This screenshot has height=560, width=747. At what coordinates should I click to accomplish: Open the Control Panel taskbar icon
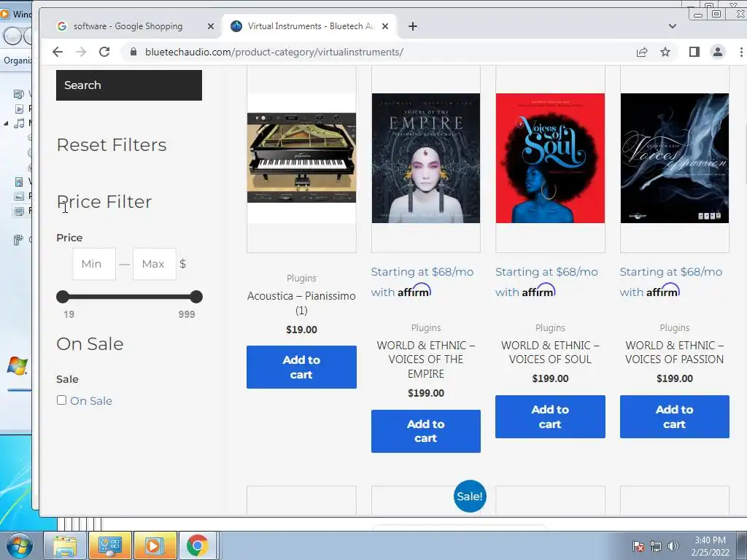tap(110, 545)
